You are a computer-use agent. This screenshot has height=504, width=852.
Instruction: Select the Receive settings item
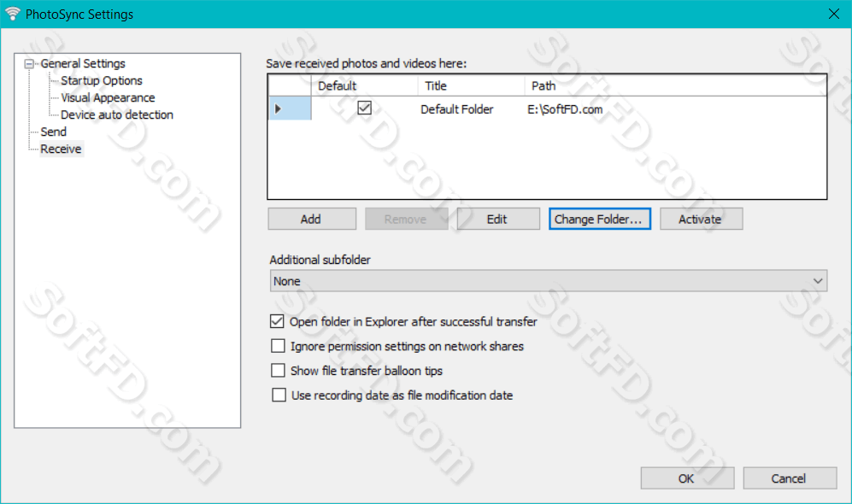click(61, 149)
